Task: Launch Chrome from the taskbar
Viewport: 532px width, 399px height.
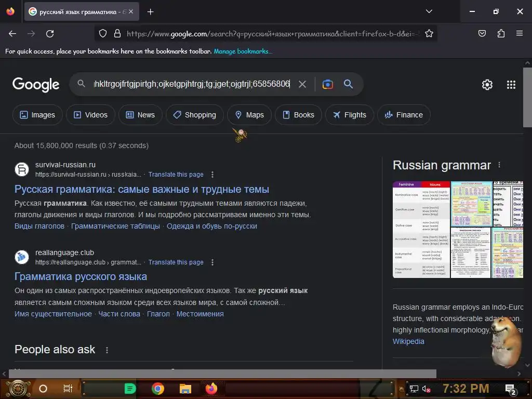Action: coord(158,389)
